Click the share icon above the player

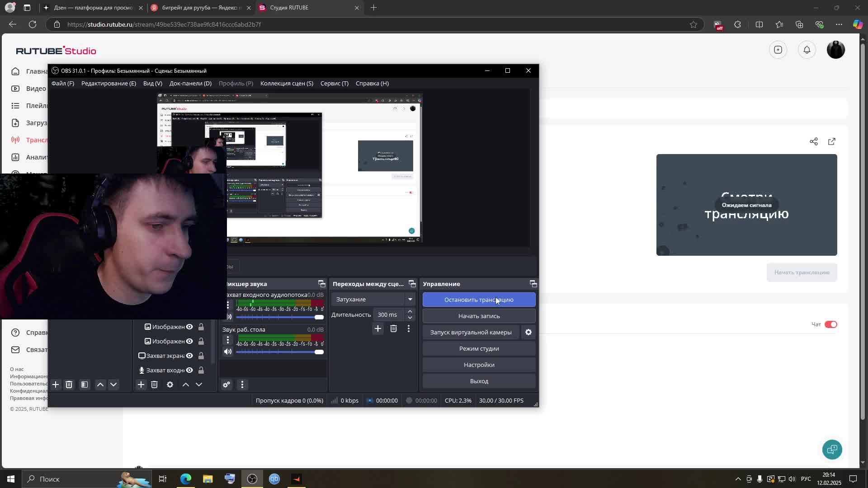coord(813,141)
